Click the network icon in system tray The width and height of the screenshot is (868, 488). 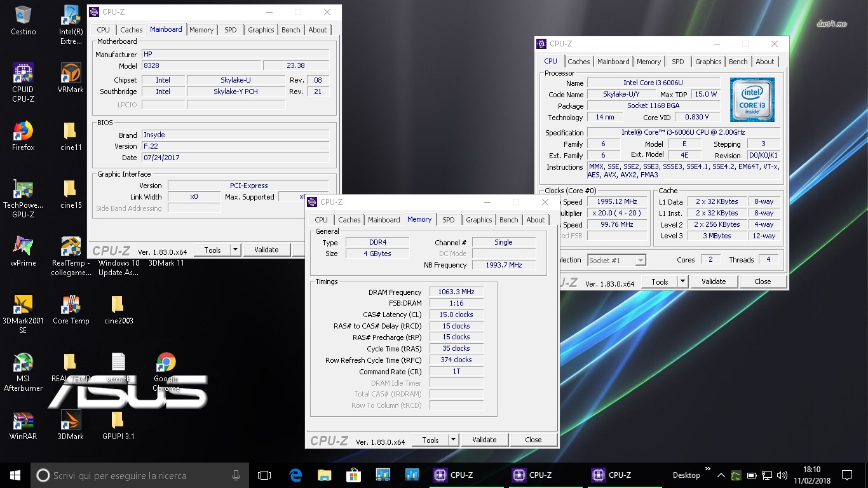767,475
